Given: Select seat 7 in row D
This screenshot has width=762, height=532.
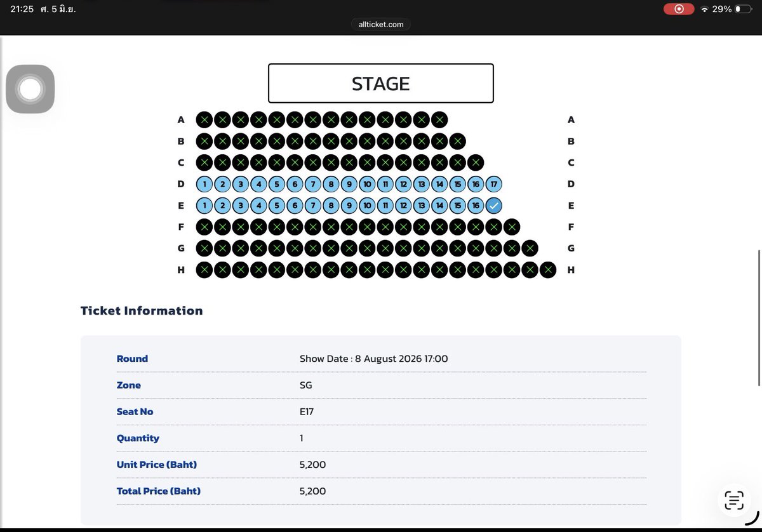Looking at the screenshot, I should (313, 184).
